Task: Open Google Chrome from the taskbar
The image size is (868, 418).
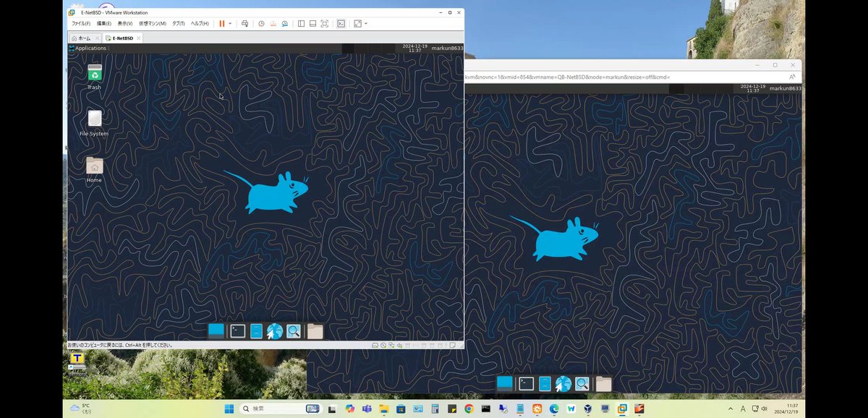Action: pos(469,409)
